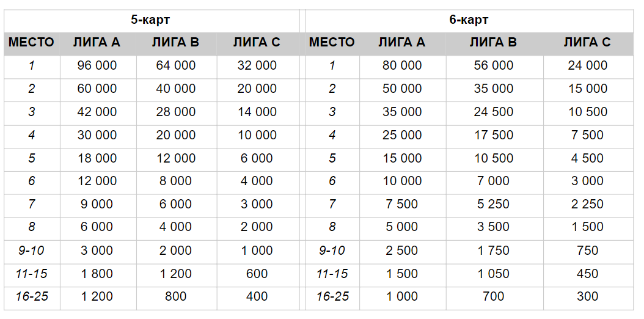Click the 700 cell in last row
Image resolution: width=644 pixels, height=319 pixels.
[493, 296]
